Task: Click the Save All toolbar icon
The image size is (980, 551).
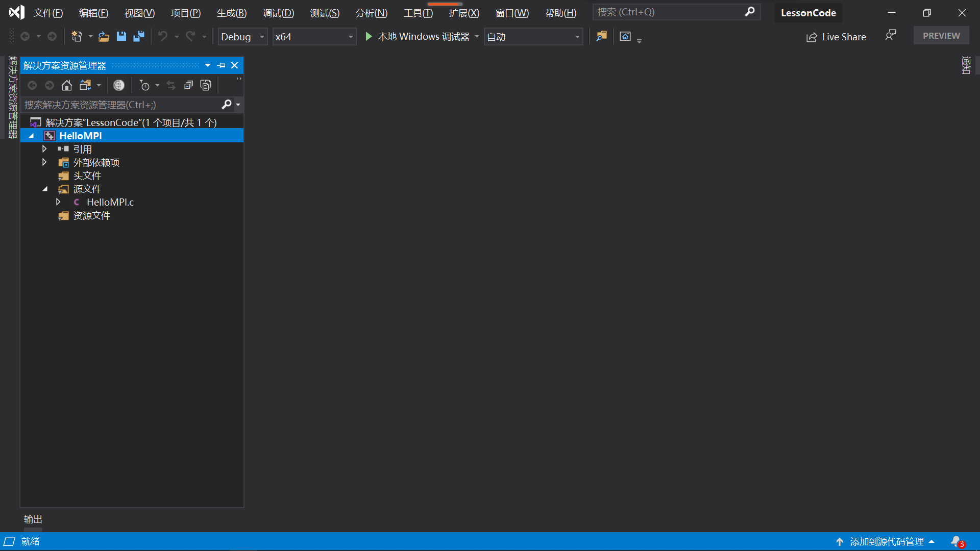Action: [138, 36]
